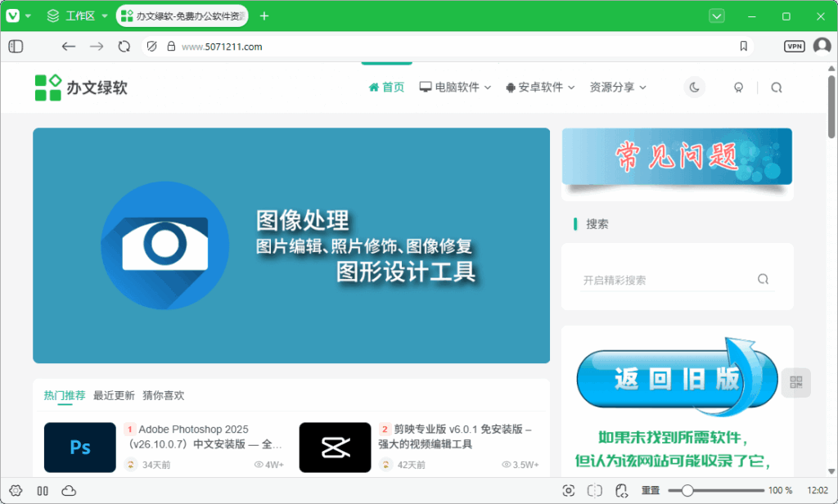Click the green checkbox button near window controls
Viewport: 838px width, 504px height.
716,16
